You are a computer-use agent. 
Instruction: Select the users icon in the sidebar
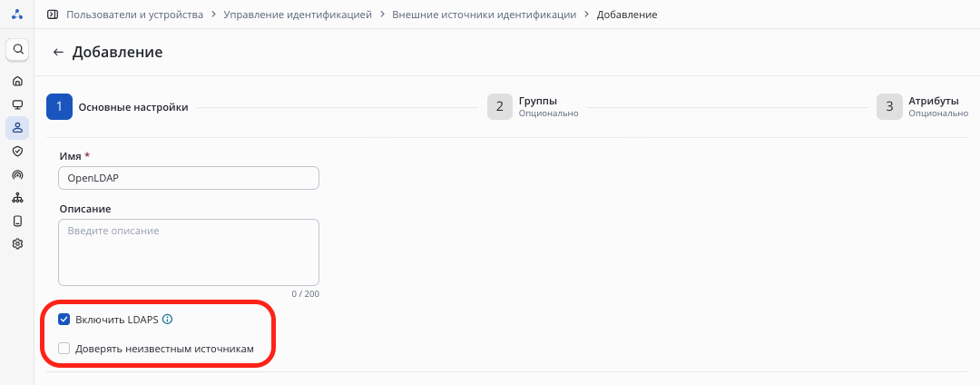(17, 128)
